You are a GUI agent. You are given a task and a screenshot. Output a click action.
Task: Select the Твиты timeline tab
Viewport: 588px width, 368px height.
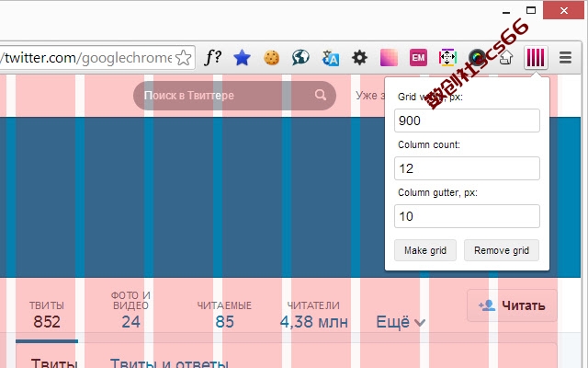click(x=54, y=363)
